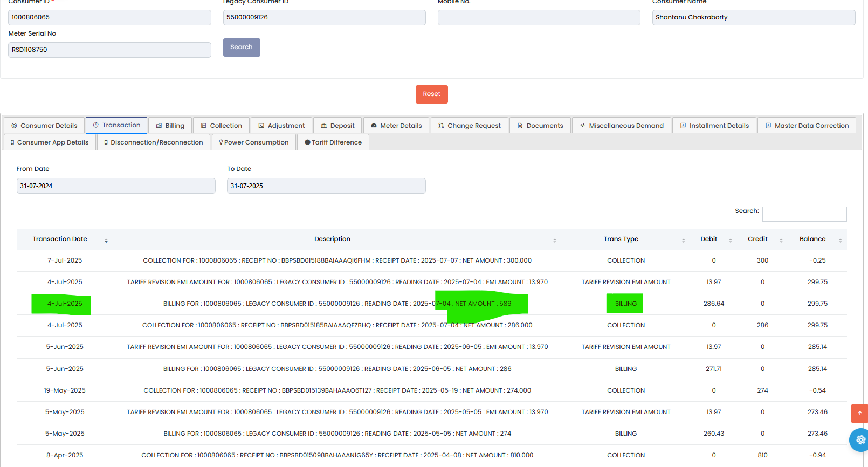Open the Installment Details tab
This screenshot has width=868, height=467.
click(x=714, y=126)
